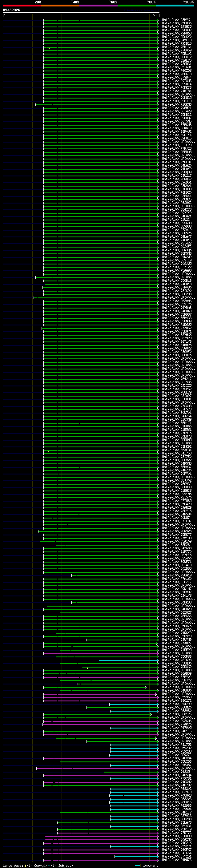Click the cyan alignment bar of UniRef100_P14799
This screenshot has height=868, width=197.
pyautogui.click(x=134, y=704)
